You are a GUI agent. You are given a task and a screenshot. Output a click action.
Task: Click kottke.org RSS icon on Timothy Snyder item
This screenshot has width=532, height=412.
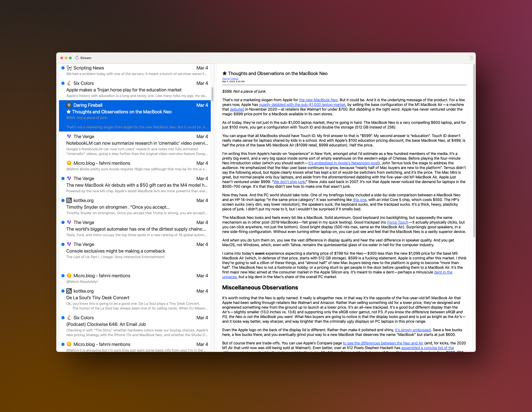click(69, 201)
